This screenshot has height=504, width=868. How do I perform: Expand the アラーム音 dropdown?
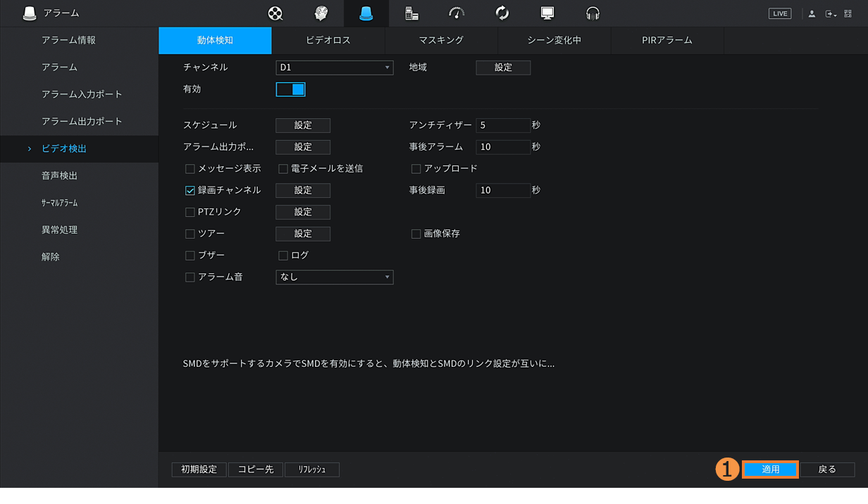click(334, 277)
